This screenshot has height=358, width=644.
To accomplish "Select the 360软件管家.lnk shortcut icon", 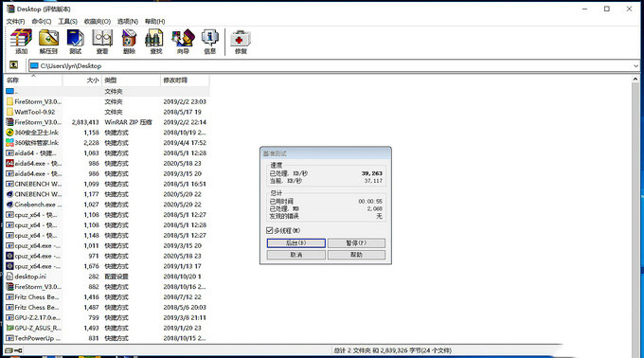I will (9, 142).
